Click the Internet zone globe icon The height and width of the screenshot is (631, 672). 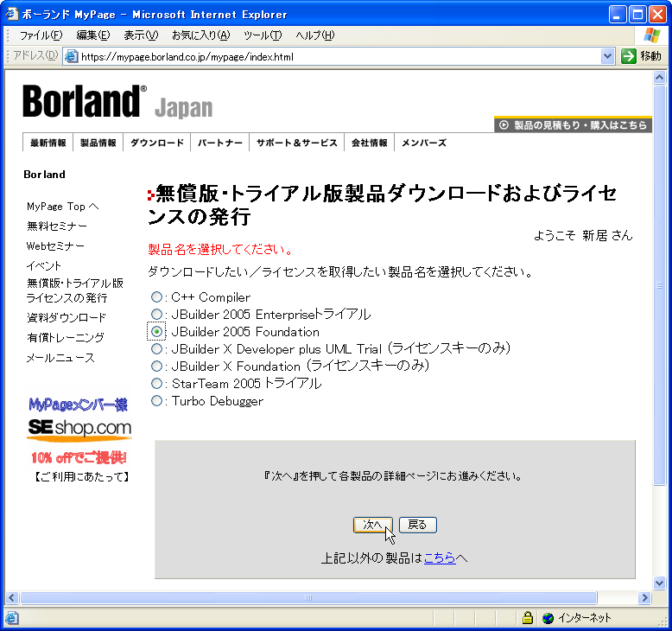[x=548, y=618]
